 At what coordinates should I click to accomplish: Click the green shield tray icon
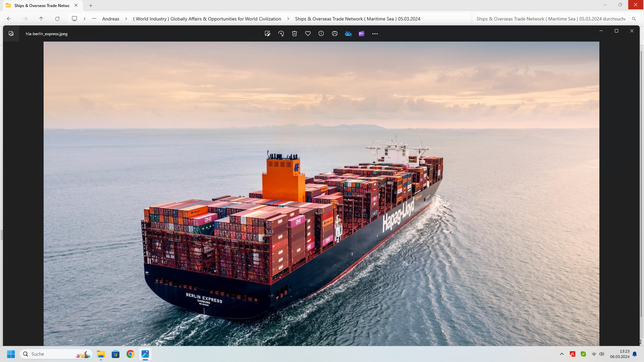click(x=583, y=354)
